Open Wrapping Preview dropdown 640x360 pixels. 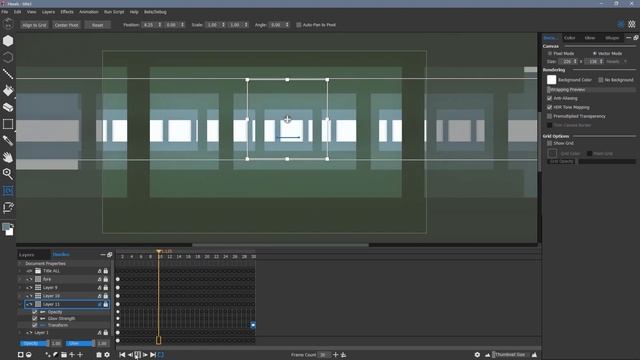pyautogui.click(x=591, y=89)
